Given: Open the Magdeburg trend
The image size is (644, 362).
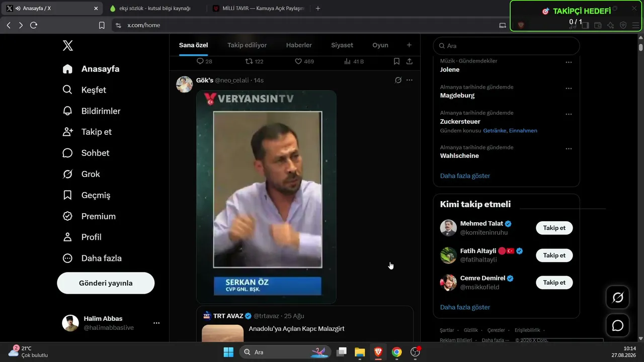Looking at the screenshot, I should pos(457,96).
